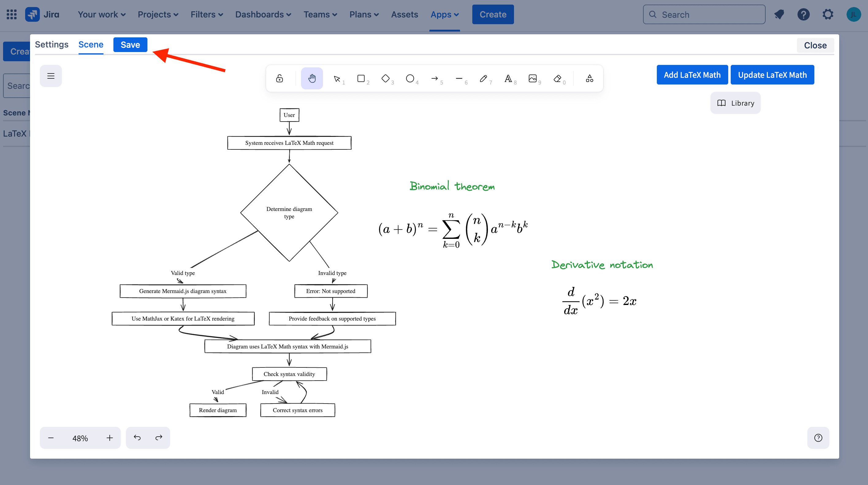Open the hamburger menu on canvas
This screenshot has width=868, height=485.
pyautogui.click(x=51, y=76)
